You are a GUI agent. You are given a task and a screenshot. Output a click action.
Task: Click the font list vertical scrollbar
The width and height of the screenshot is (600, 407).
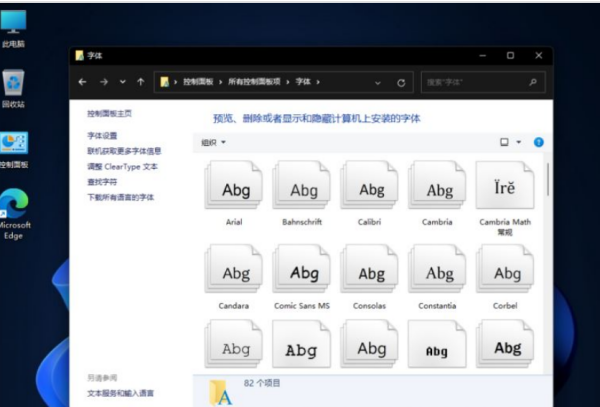[548, 180]
